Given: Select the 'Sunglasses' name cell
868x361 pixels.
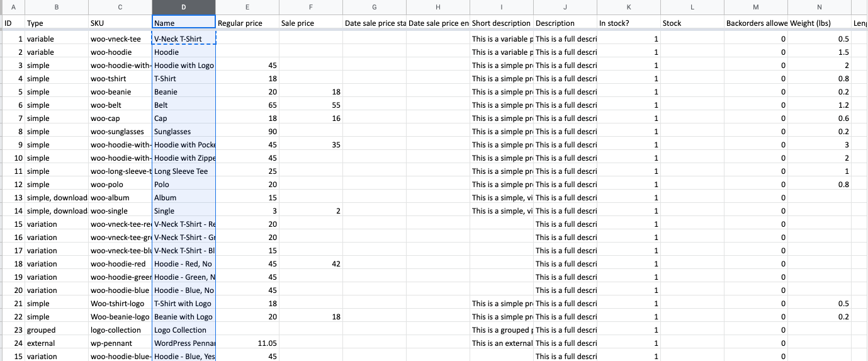Looking at the screenshot, I should [183, 132].
